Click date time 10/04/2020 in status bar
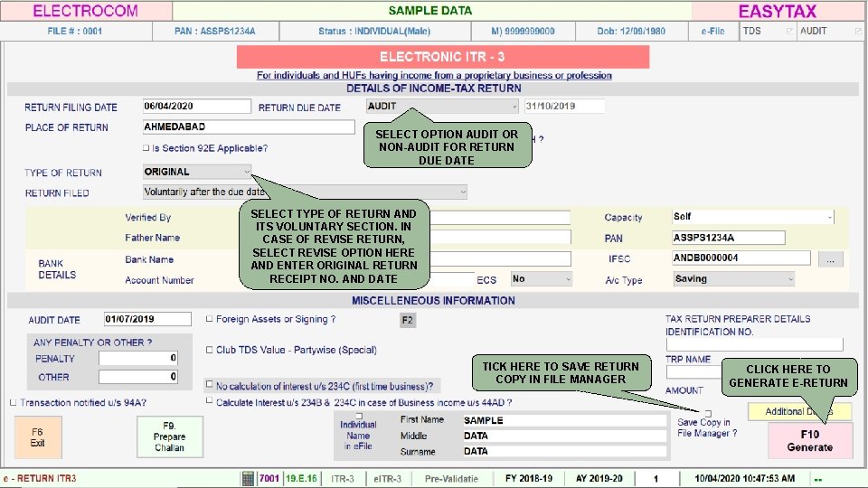The width and height of the screenshot is (868, 488). click(x=744, y=479)
